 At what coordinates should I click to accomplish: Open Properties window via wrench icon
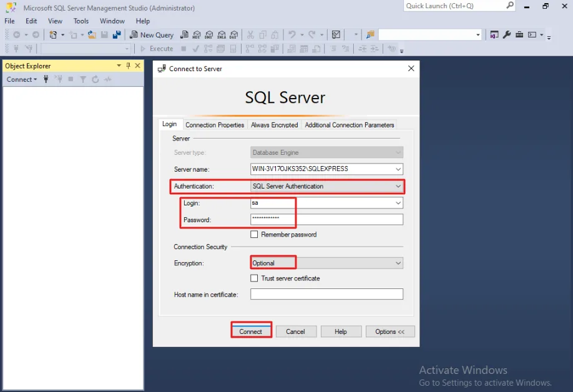click(506, 35)
